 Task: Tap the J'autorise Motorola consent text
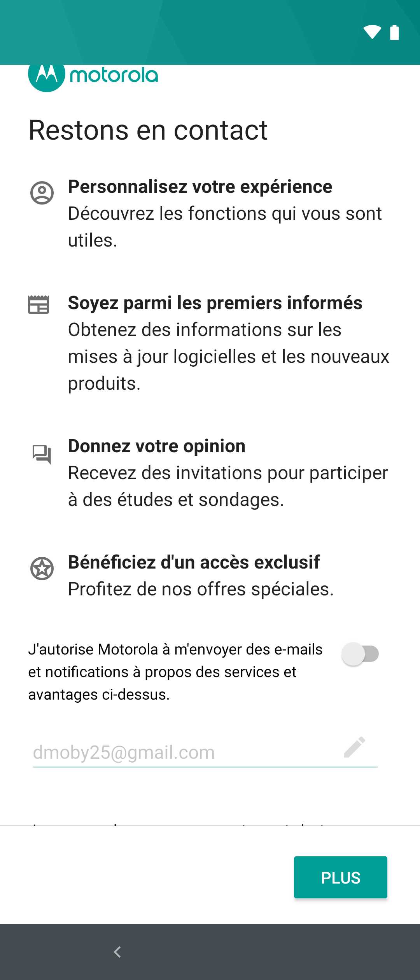point(175,672)
